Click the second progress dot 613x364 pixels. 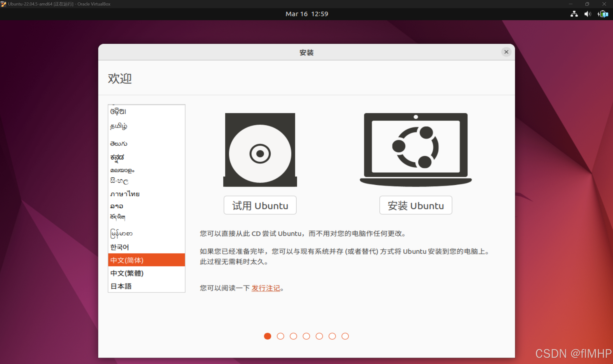click(x=280, y=336)
